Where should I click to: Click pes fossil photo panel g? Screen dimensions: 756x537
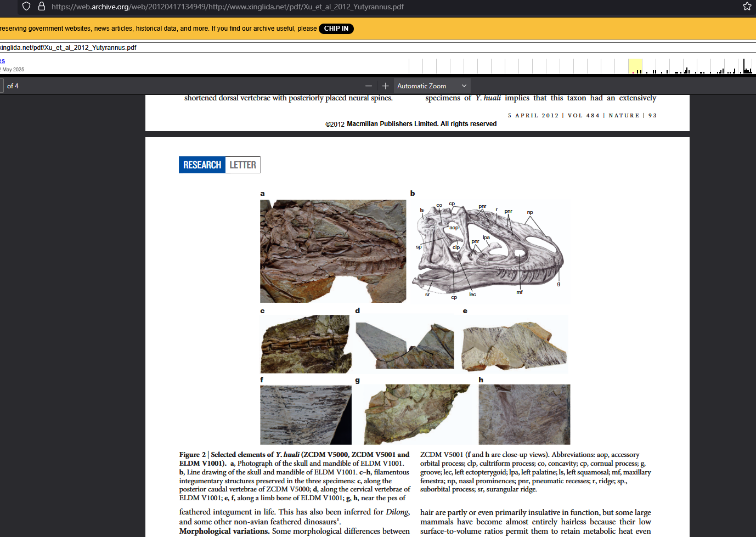coord(418,414)
